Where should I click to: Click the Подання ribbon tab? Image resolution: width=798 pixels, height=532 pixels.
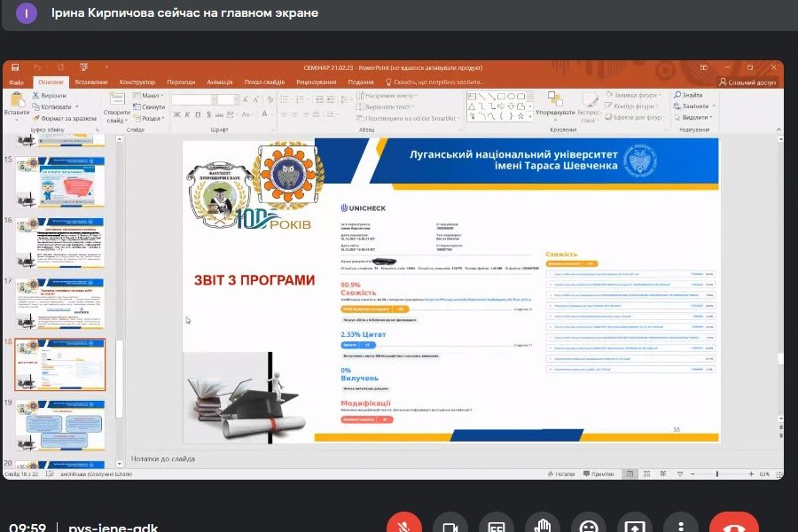pyautogui.click(x=361, y=82)
